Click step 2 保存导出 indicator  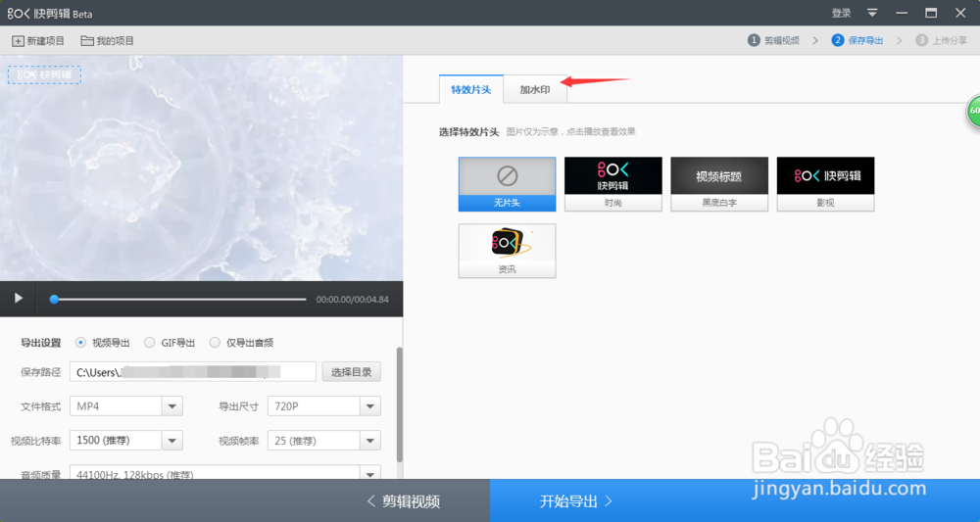pyautogui.click(x=857, y=40)
